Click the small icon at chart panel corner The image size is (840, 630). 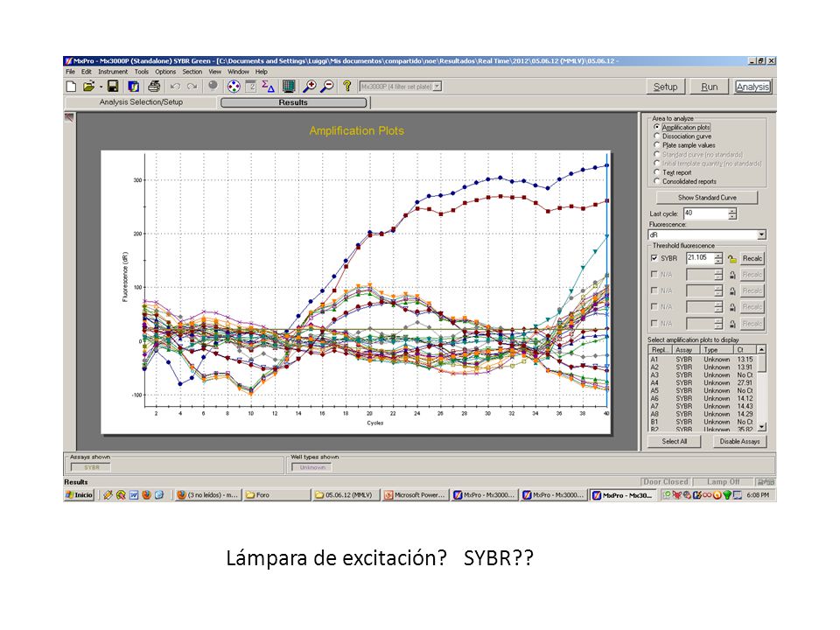pos(69,117)
